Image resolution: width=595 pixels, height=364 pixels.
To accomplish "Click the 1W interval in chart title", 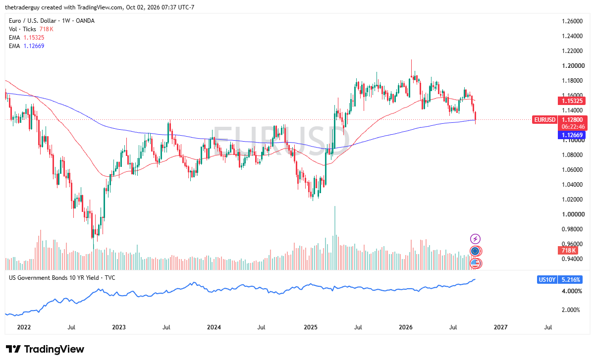I will [66, 21].
